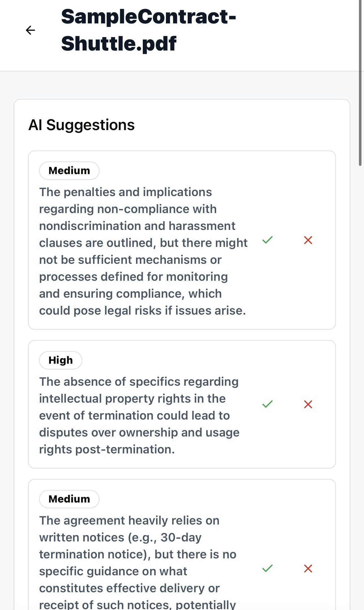Accept the written notices suggestion

267,569
